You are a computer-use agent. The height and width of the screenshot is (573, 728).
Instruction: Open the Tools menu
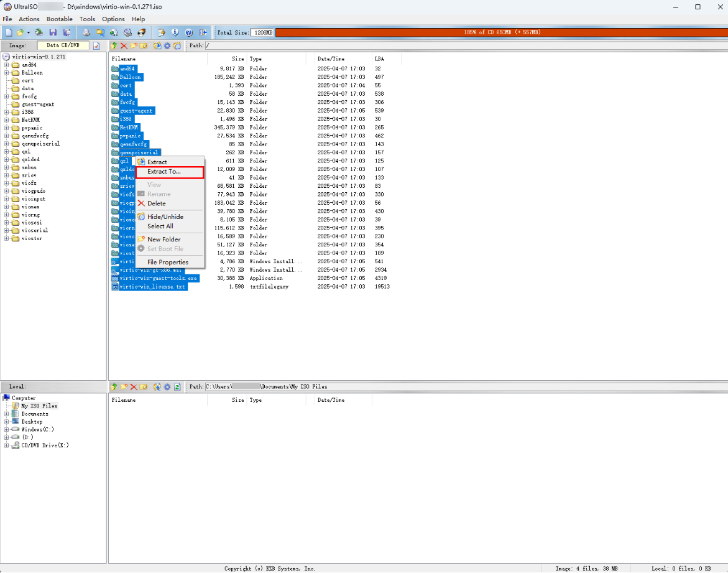87,19
